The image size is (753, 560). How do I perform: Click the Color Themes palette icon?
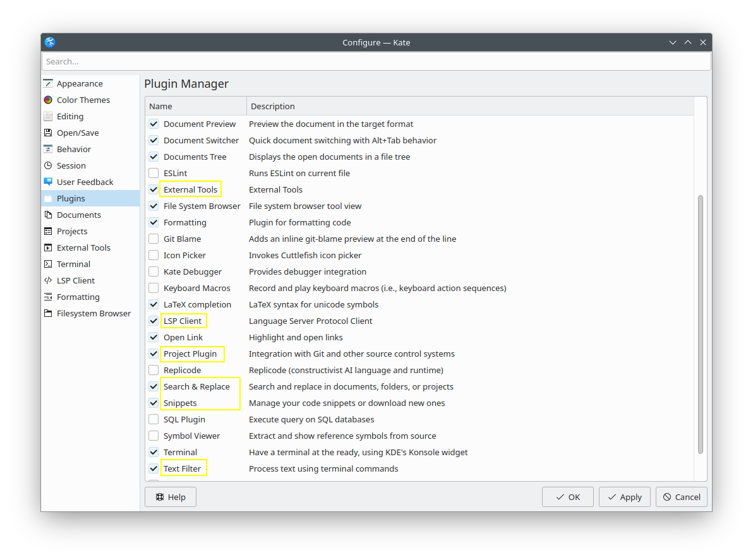coord(48,100)
